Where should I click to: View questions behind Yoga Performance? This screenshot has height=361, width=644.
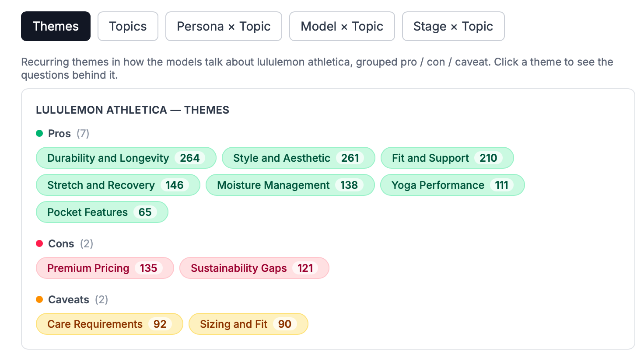tap(452, 185)
